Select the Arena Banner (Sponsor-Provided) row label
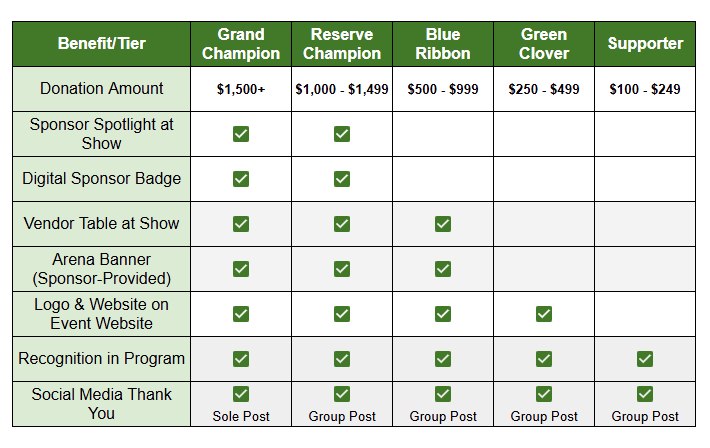 [101, 269]
